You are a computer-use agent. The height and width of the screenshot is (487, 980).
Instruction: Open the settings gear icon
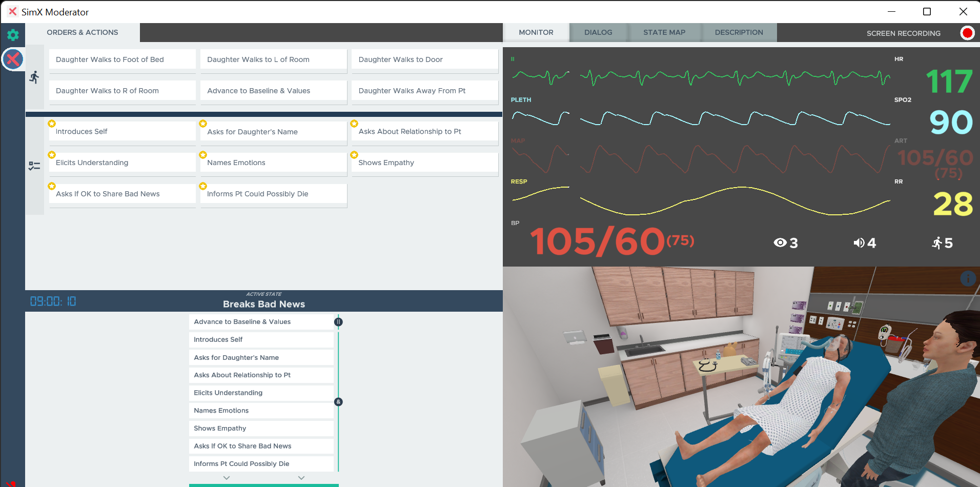13,35
